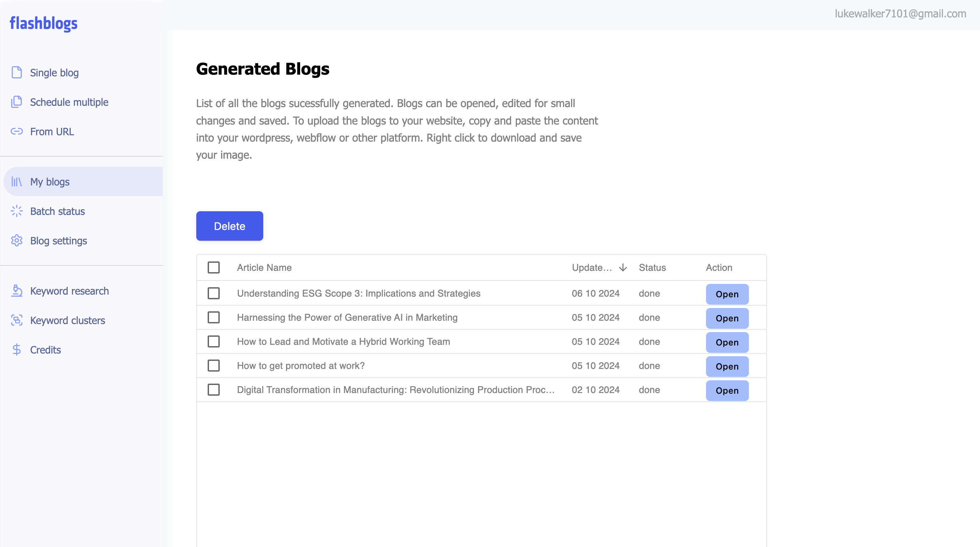Screen dimensions: 980x547
Task: Toggle the select-all checkbox in table header
Action: pos(213,267)
